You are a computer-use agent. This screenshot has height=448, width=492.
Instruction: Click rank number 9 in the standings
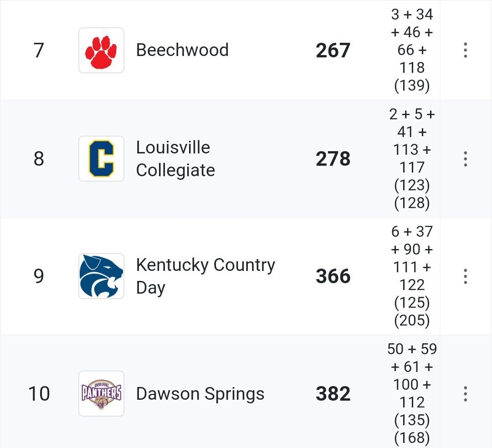pos(39,276)
